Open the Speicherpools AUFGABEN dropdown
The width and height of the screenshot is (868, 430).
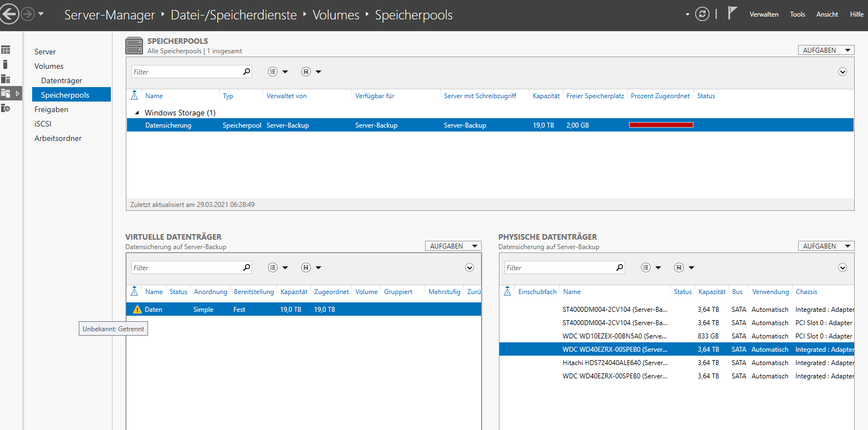tap(826, 50)
